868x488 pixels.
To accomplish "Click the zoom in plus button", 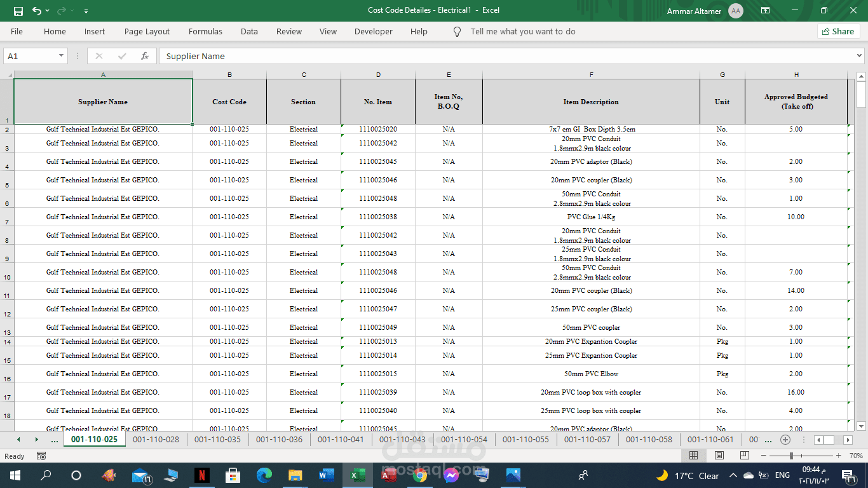I will tap(838, 456).
